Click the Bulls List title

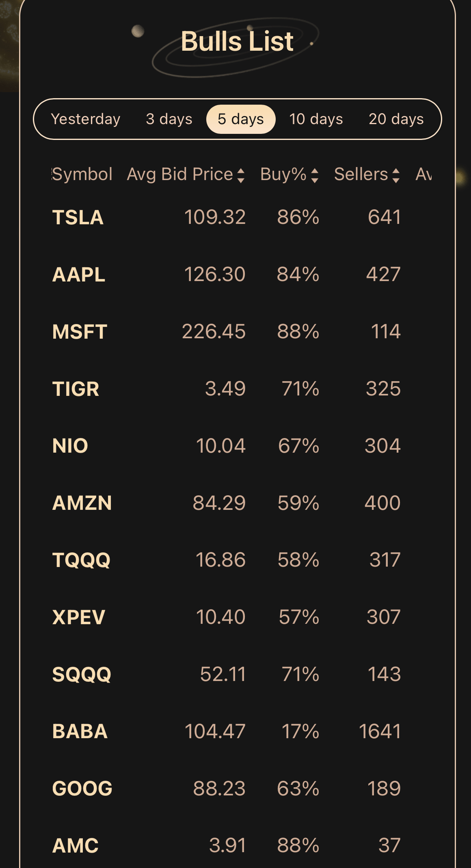(237, 41)
